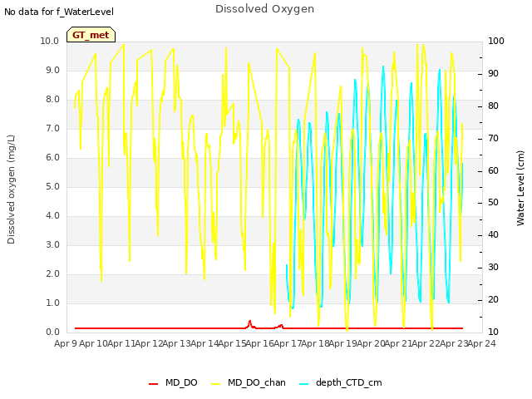The image size is (532, 399).
Task: Click the 90 right axis tick label
Action: (493, 74)
